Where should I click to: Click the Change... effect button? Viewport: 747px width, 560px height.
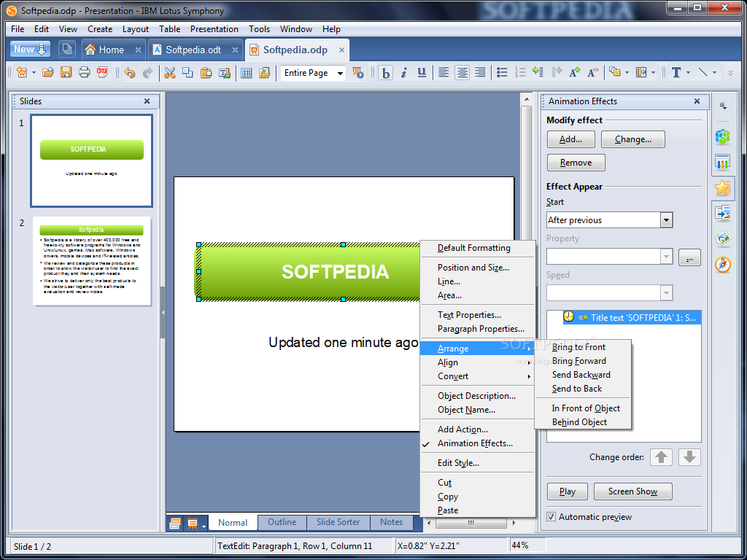tap(632, 139)
